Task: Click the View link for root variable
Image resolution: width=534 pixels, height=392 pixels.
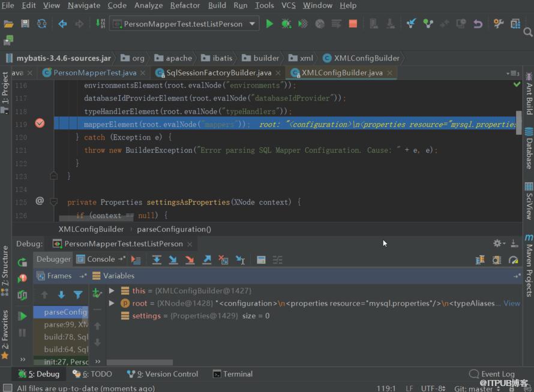Action: [x=512, y=303]
